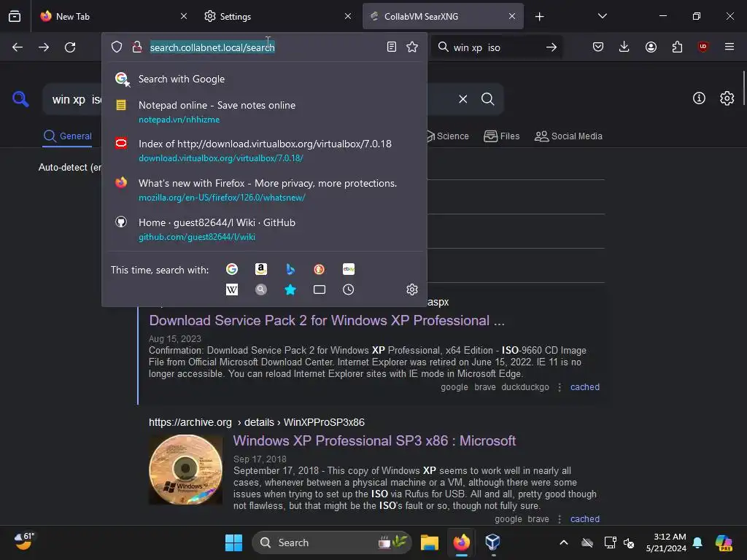Reload the current page
747x560 pixels.
pyautogui.click(x=70, y=47)
